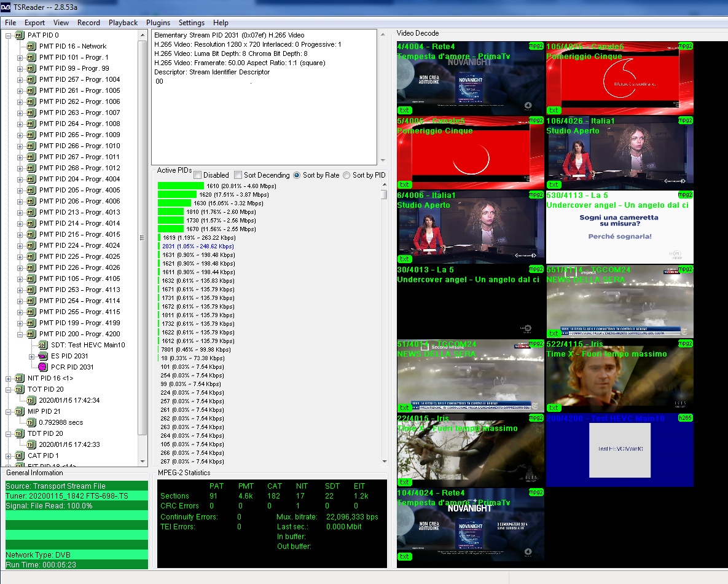This screenshot has height=584, width=728.
Task: Click the TSReader DVB title bar icon
Action: [x=6, y=7]
